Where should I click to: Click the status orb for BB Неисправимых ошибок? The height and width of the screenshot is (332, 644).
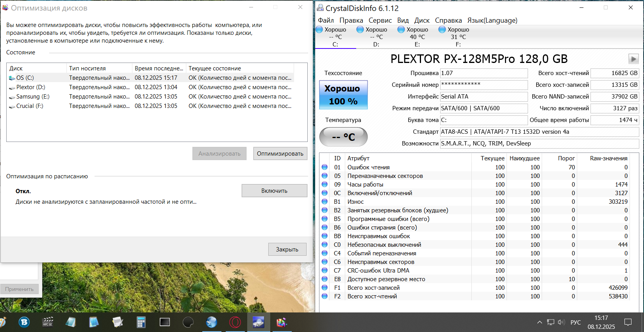[x=325, y=236]
